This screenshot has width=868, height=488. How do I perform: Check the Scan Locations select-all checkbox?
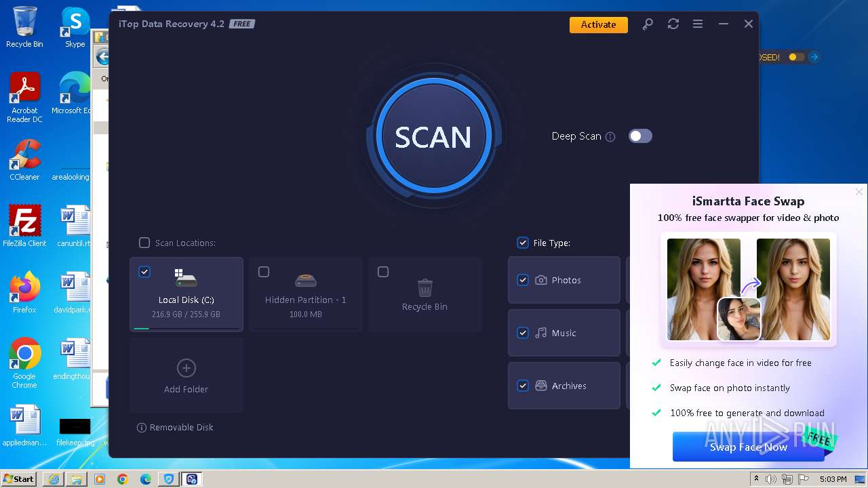point(144,243)
